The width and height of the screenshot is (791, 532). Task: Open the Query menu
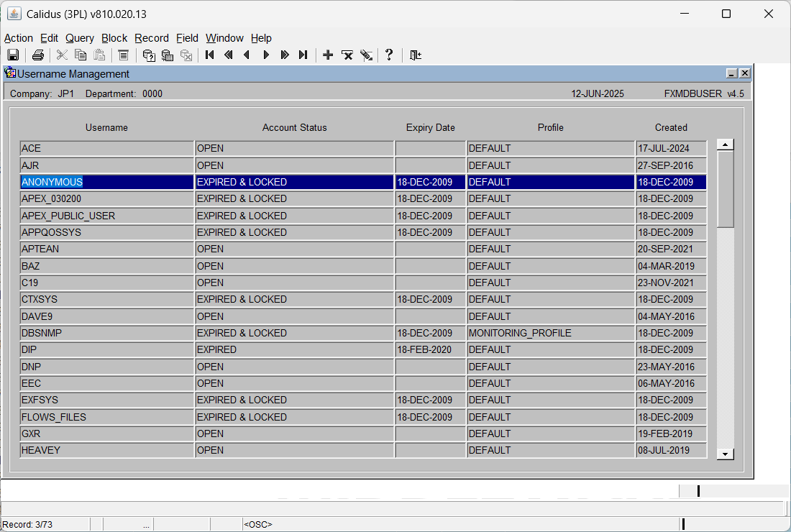80,38
